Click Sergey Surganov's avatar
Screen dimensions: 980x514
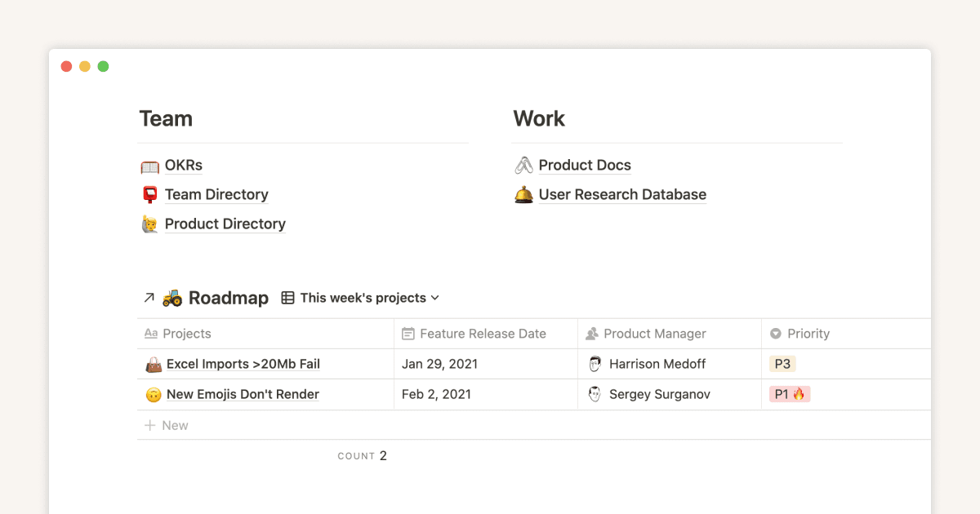click(x=595, y=394)
